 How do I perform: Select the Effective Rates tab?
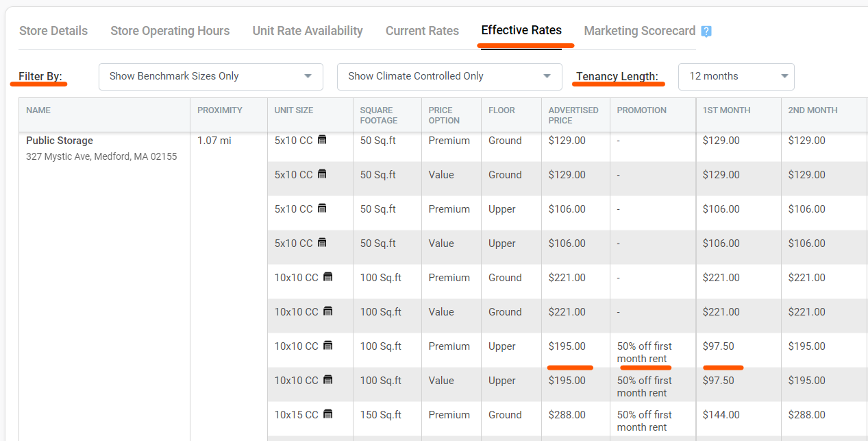(521, 30)
